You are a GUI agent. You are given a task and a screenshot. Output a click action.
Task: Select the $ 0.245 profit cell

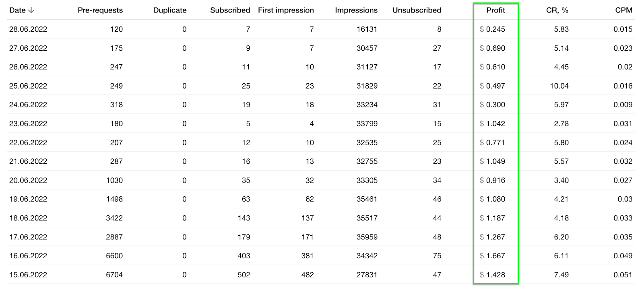click(492, 29)
